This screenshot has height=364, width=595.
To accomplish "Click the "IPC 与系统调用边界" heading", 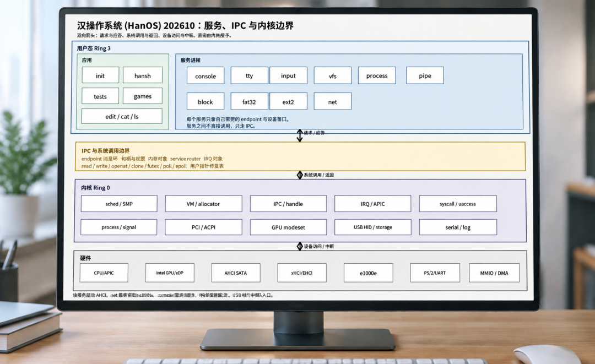I will pos(105,150).
